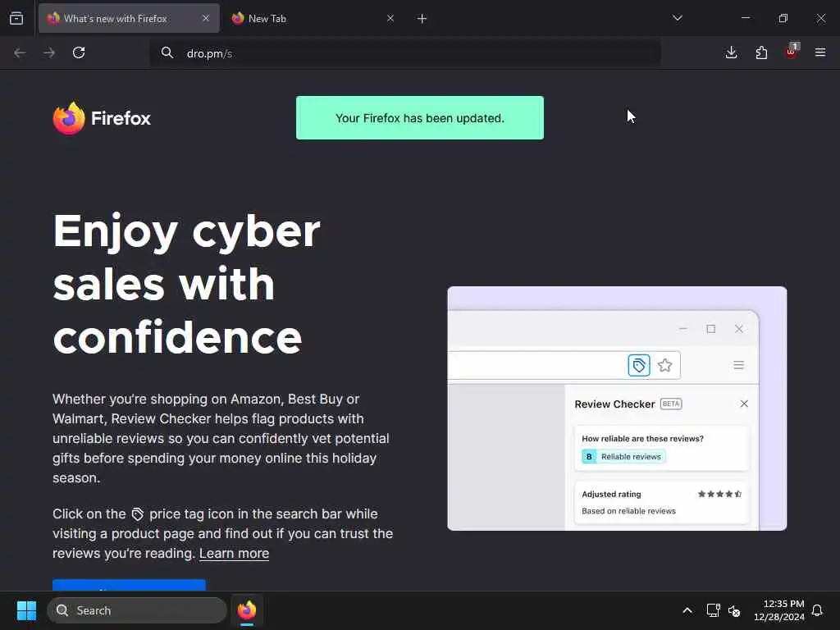Click the search magnifier in address bar

coord(167,52)
